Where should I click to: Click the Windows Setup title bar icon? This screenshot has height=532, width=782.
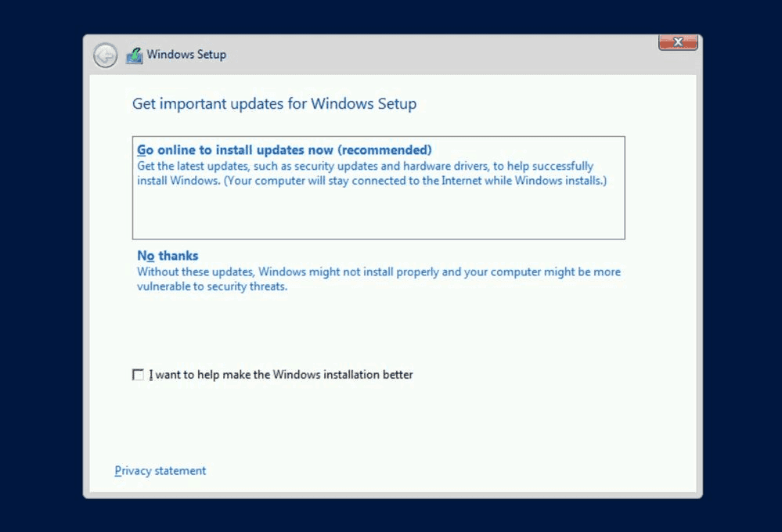point(135,56)
